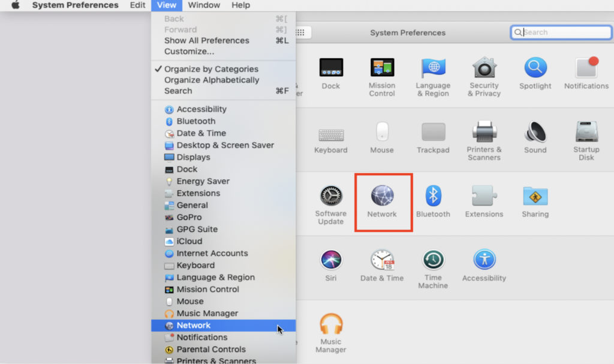The image size is (614, 364).
Task: Choose Mission Control in View menu
Action: pyautogui.click(x=224, y=290)
